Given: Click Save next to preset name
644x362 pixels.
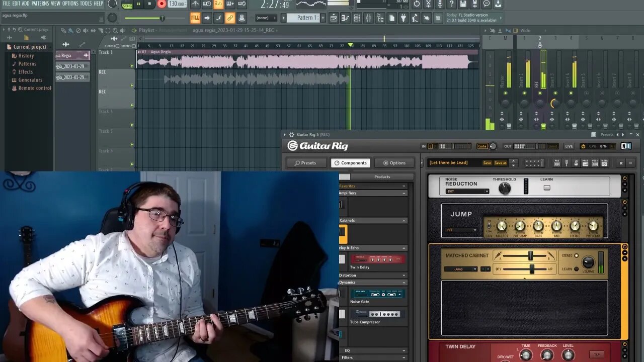Looking at the screenshot, I should click(487, 163).
